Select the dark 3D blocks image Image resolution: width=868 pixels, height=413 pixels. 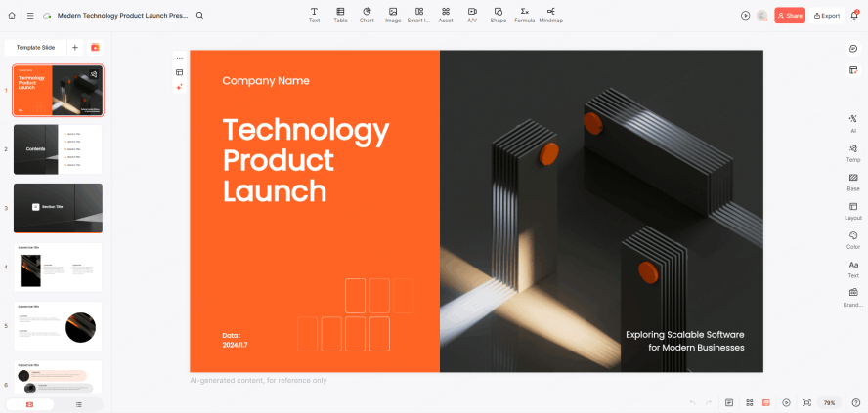click(x=601, y=211)
